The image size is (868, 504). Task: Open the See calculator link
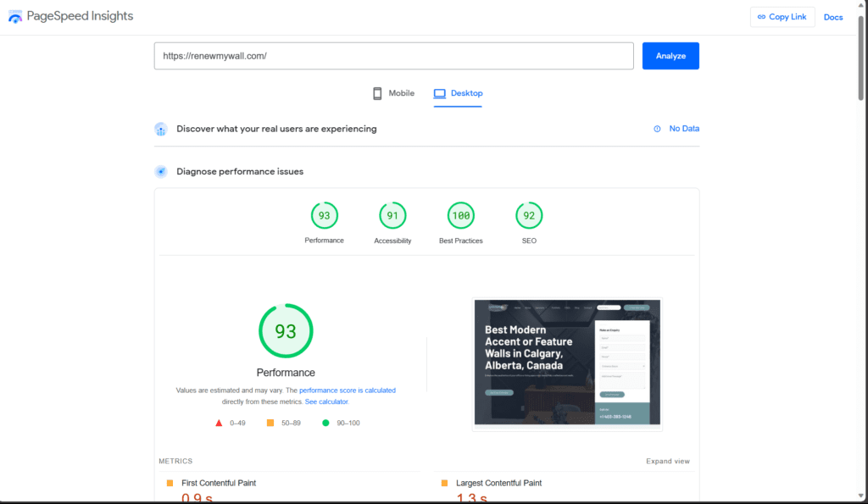[326, 402]
